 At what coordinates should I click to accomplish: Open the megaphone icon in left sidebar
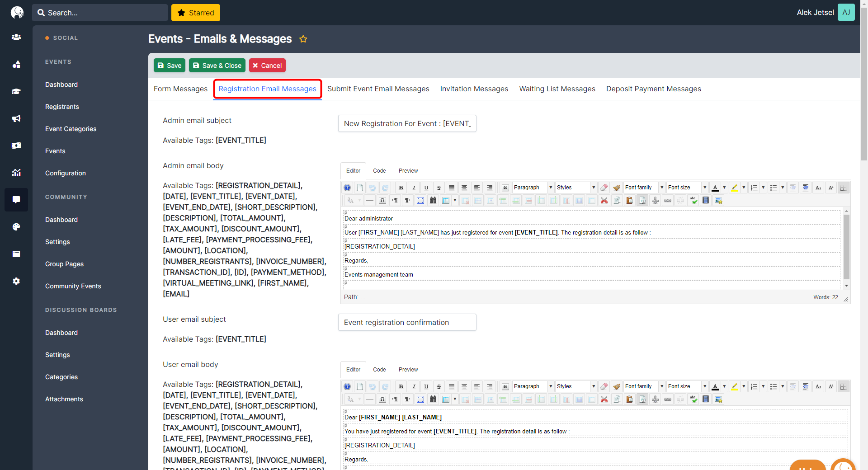pos(16,118)
